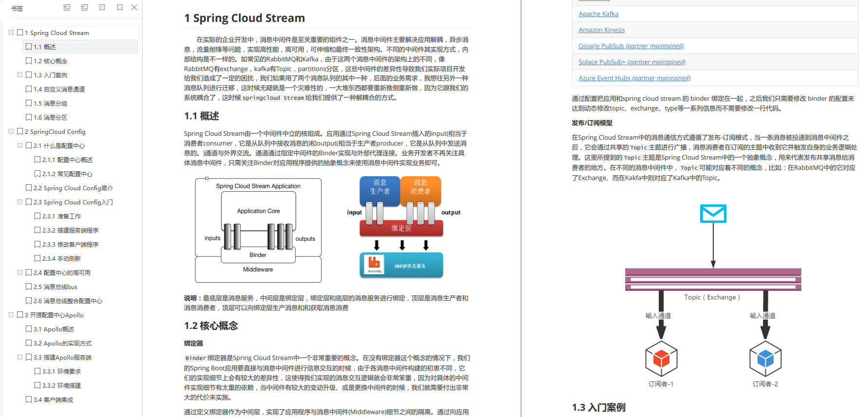Screen dimensions: 868x417
Task: Expand the '1.3 入门案例' bookmark node
Action: coord(20,75)
